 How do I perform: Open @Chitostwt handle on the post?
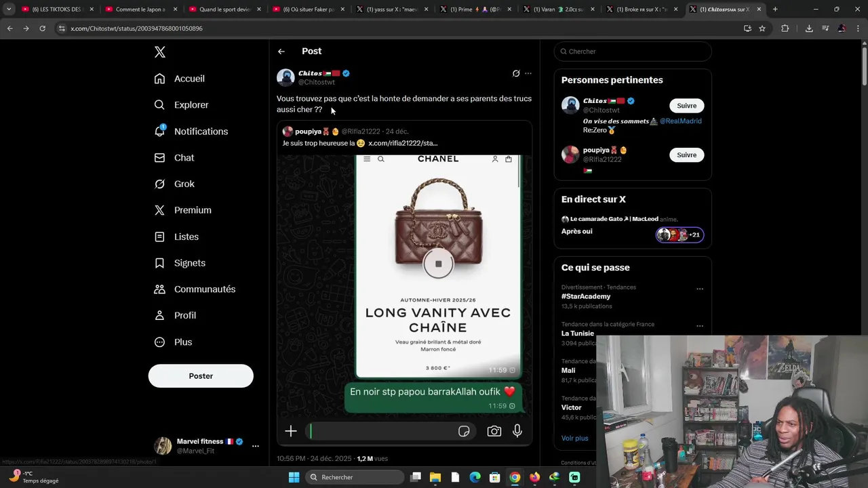coord(317,82)
